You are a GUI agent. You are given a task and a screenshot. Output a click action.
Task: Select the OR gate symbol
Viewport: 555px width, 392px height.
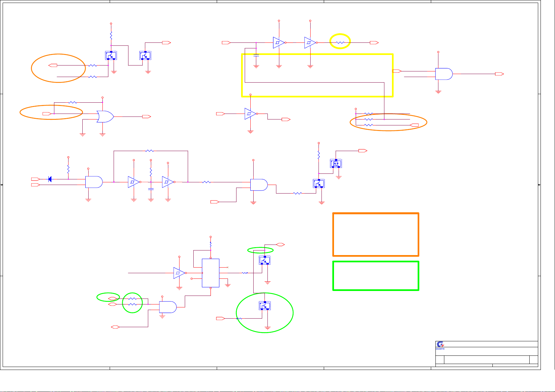(105, 117)
